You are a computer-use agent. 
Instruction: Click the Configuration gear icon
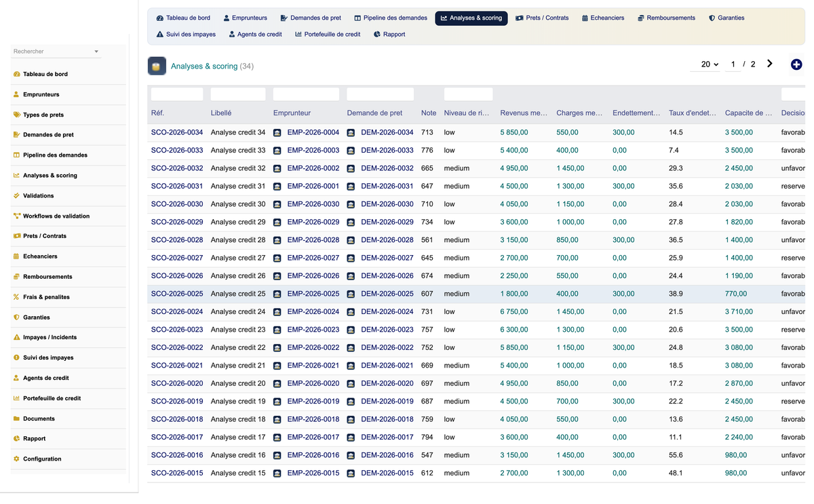coord(16,459)
